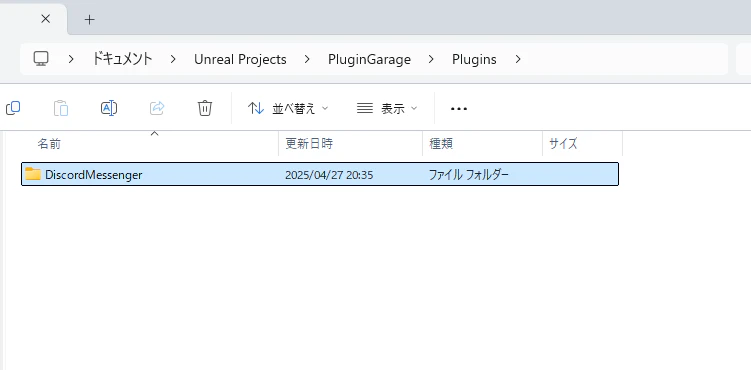Add a new File Explorer tab
This screenshot has width=751, height=370.
coord(90,19)
